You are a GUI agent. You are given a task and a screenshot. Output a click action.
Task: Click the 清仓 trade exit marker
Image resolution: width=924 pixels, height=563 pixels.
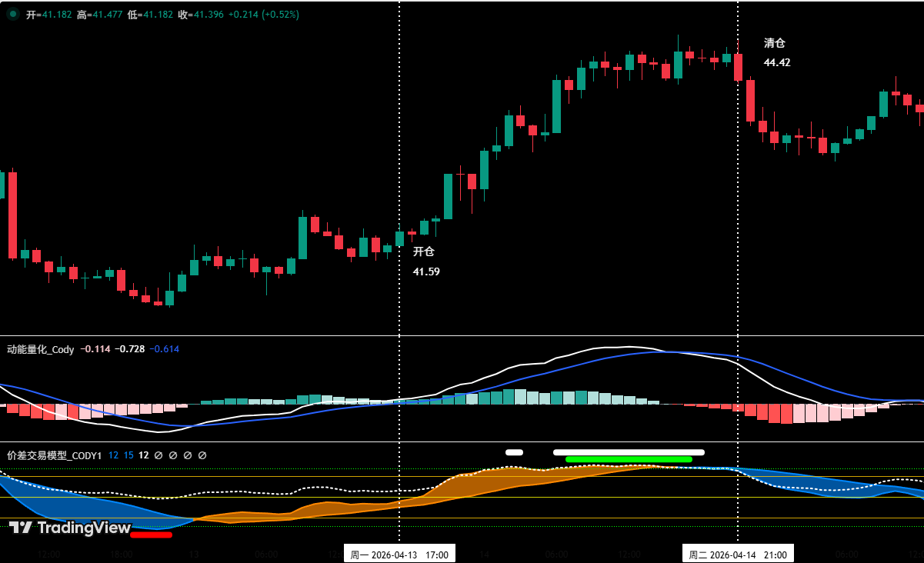point(775,44)
